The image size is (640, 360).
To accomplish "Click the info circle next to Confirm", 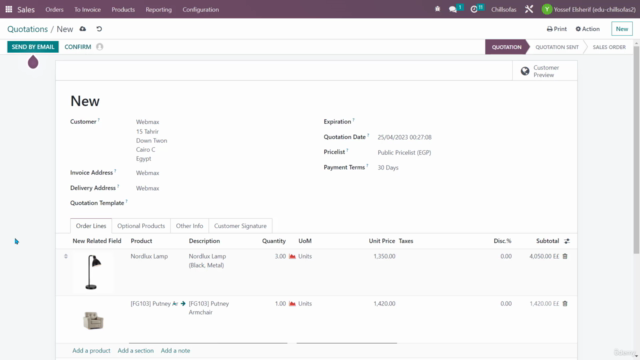I will coord(100,47).
